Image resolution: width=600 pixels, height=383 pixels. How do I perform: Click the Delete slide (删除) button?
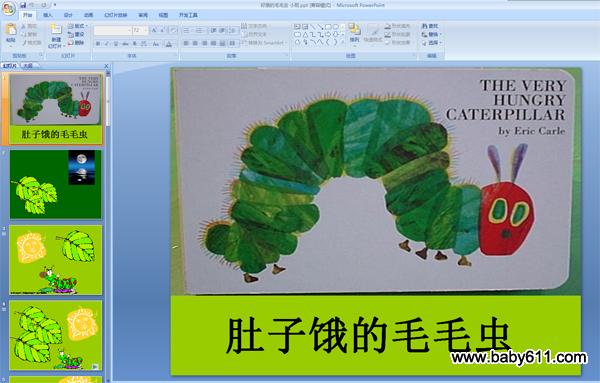76,43
